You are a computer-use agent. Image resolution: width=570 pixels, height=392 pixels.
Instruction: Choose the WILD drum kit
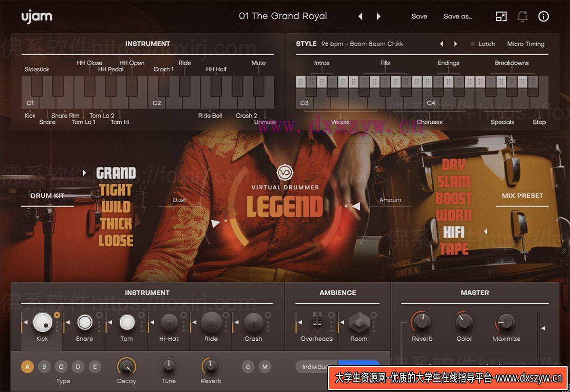pyautogui.click(x=115, y=207)
